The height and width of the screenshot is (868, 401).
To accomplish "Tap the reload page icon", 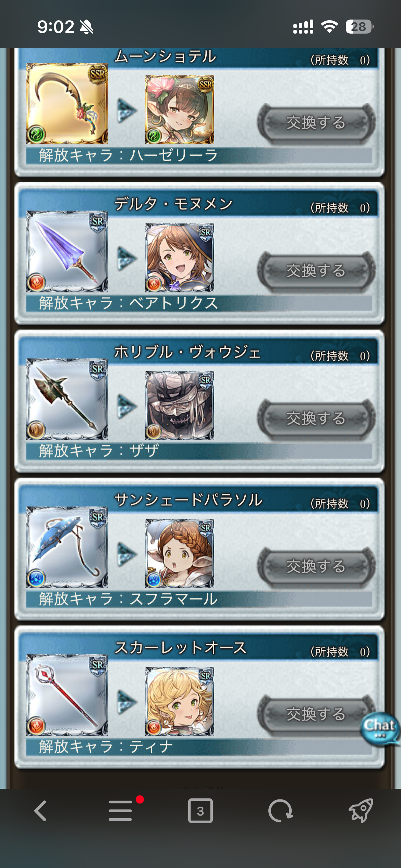I will coord(280,811).
